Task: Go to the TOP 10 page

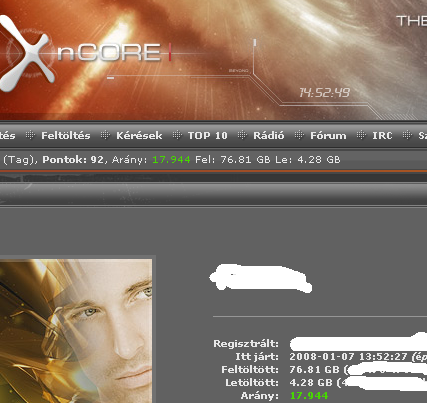Action: (207, 136)
